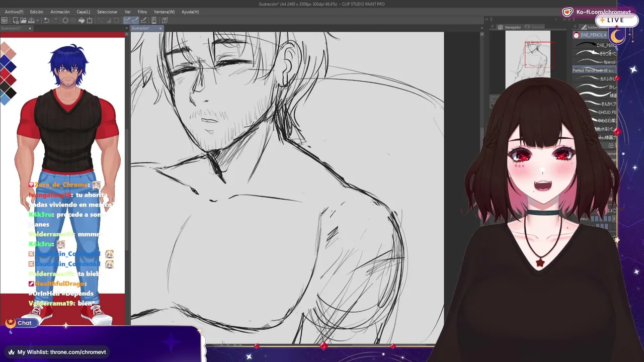Pick the light blue color swatch
This screenshot has width=644, height=362.
(5, 100)
